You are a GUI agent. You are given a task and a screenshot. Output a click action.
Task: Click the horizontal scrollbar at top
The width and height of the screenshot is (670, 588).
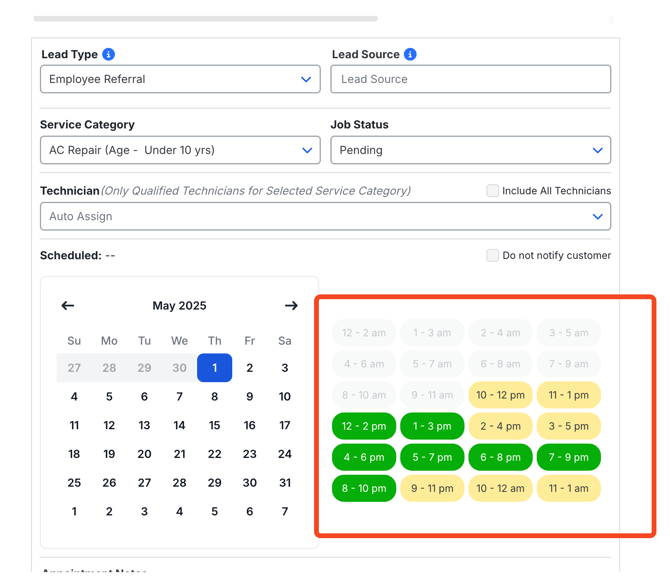(x=206, y=19)
